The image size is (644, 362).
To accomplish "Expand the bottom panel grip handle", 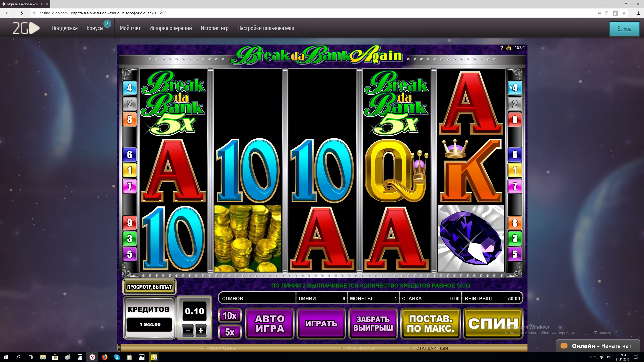I will tap(119, 348).
